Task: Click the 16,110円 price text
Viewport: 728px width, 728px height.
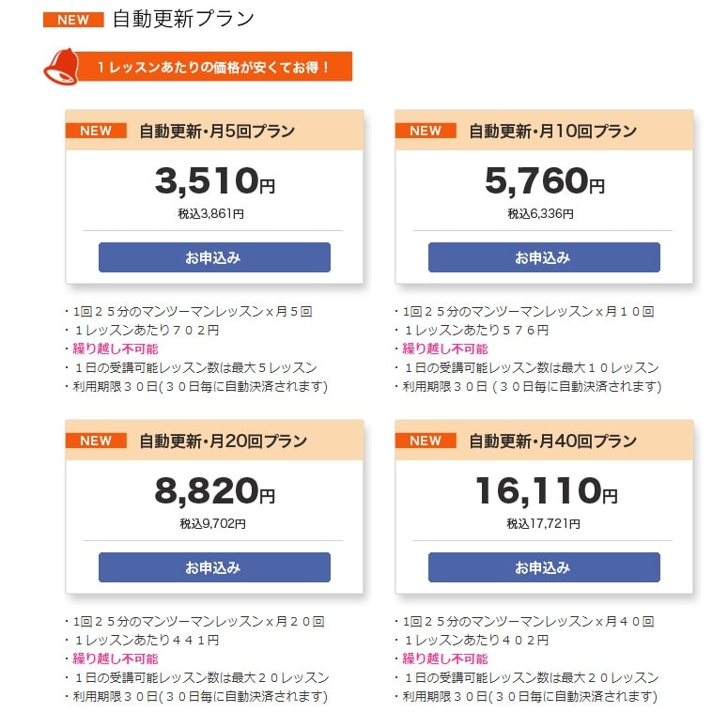Action: tap(547, 491)
